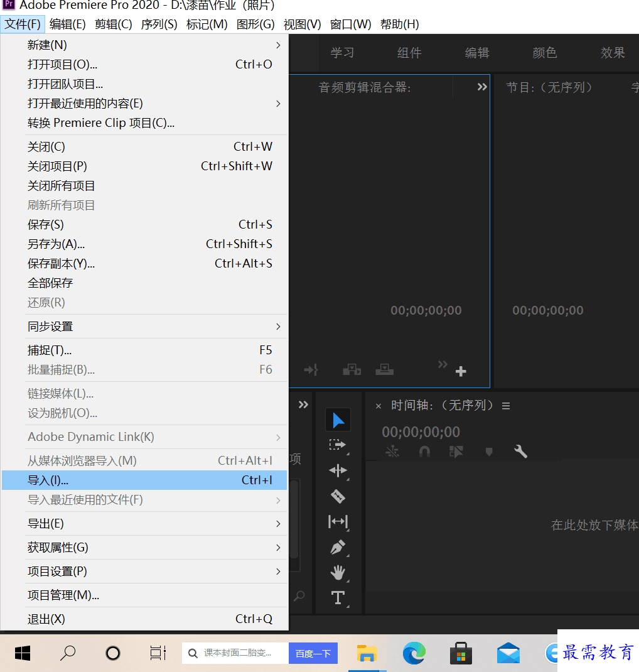This screenshot has height=672, width=639.
Task: Open the 编辑(E) menu
Action: pyautogui.click(x=67, y=24)
